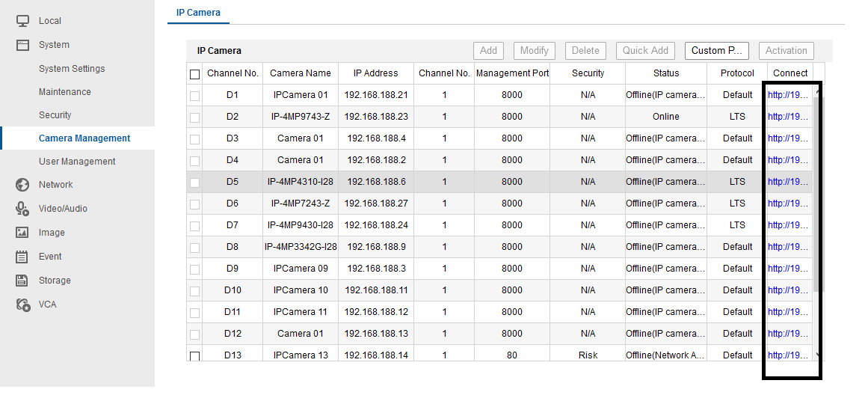The width and height of the screenshot is (868, 416).
Task: Click the Status column header
Action: (x=666, y=73)
